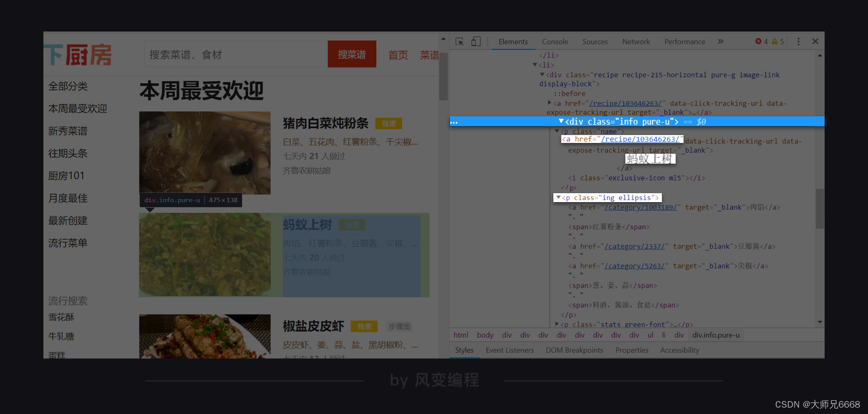Screen dimensions: 868x414
Task: Click the red error count icon
Action: [759, 41]
